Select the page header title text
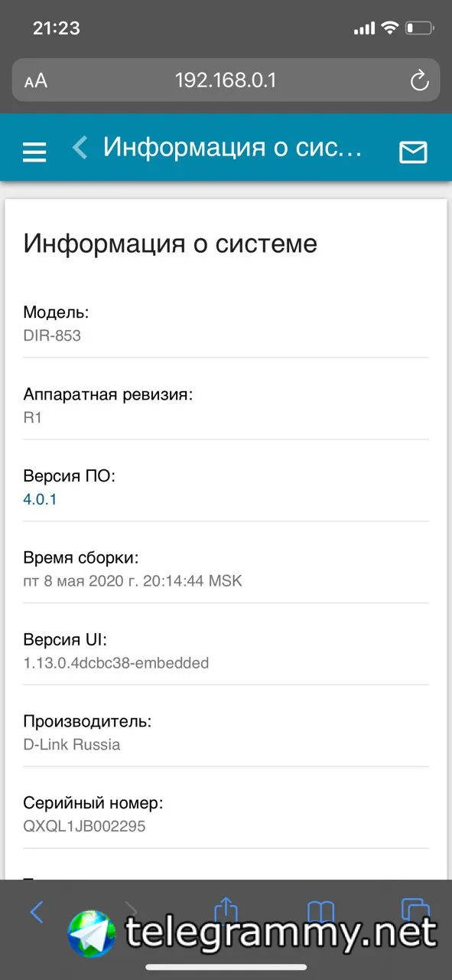This screenshot has width=452, height=980. (x=233, y=147)
